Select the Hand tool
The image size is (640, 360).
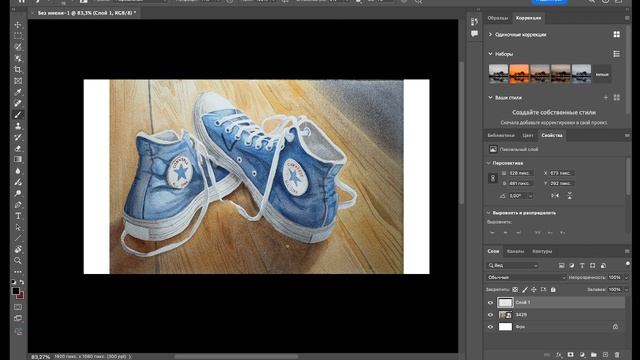(x=18, y=249)
